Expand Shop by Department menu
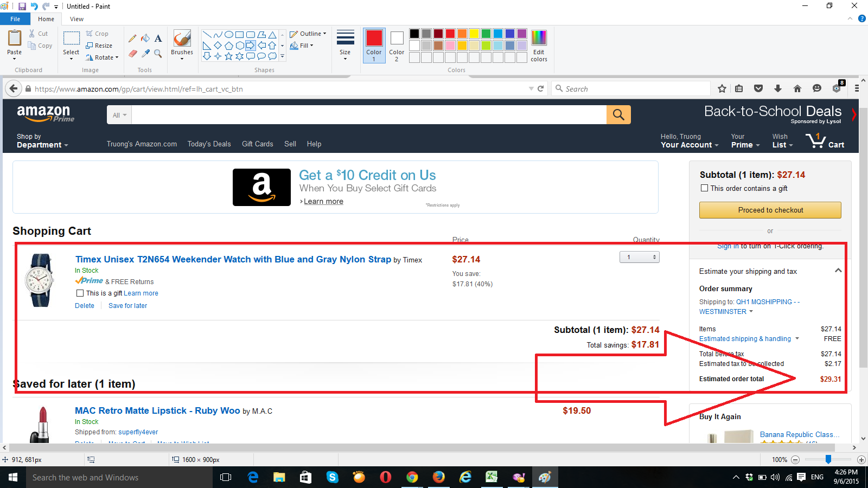This screenshot has width=868, height=488. (42, 141)
